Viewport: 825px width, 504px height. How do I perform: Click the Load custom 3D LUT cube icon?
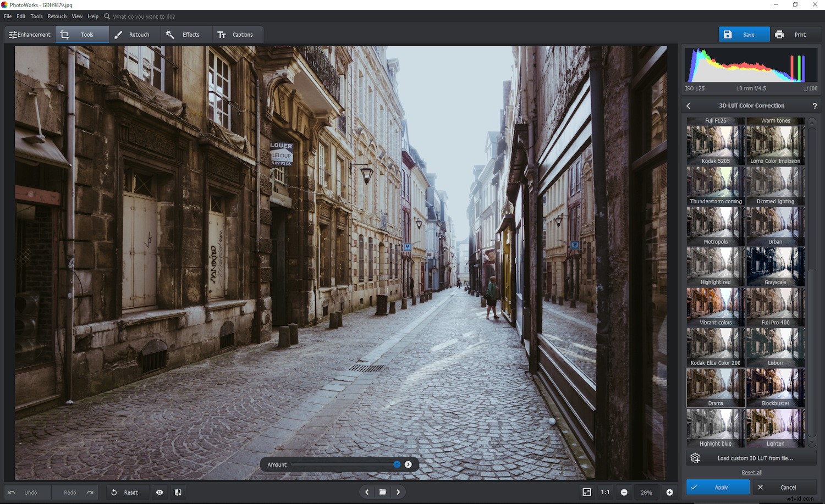pyautogui.click(x=695, y=457)
